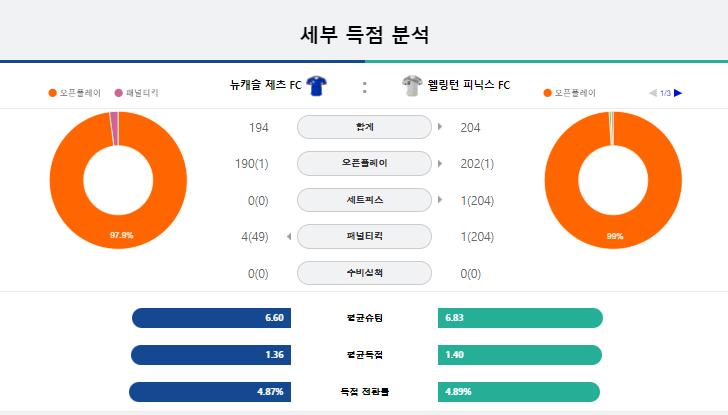This screenshot has height=415, width=728.
Task: Toggle left chart pink 페널티킥 legend
Action: [136, 93]
